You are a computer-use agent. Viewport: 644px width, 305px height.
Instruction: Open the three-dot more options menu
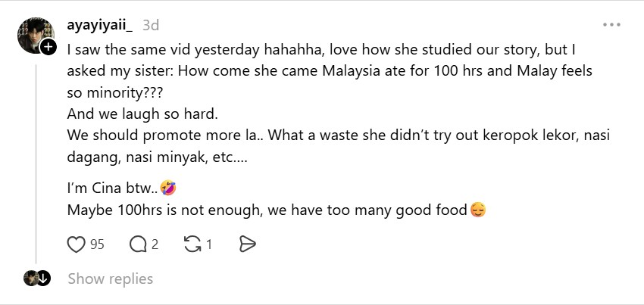pos(611,25)
